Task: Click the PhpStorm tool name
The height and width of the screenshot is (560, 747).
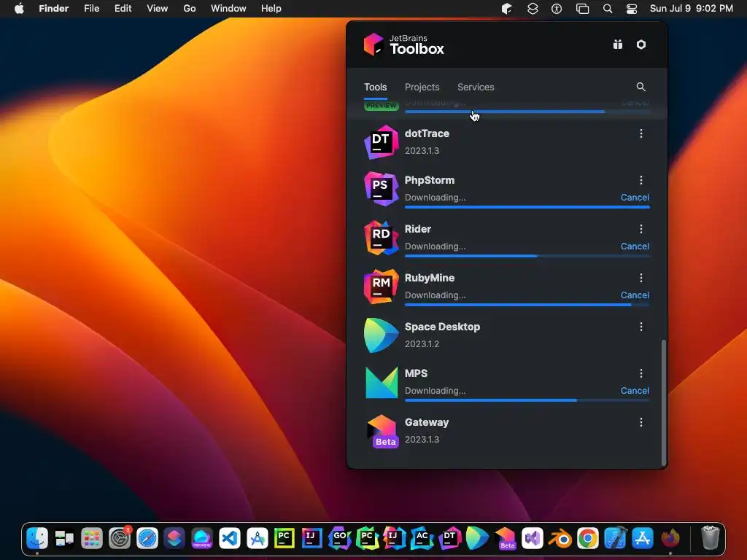Action: (x=429, y=180)
